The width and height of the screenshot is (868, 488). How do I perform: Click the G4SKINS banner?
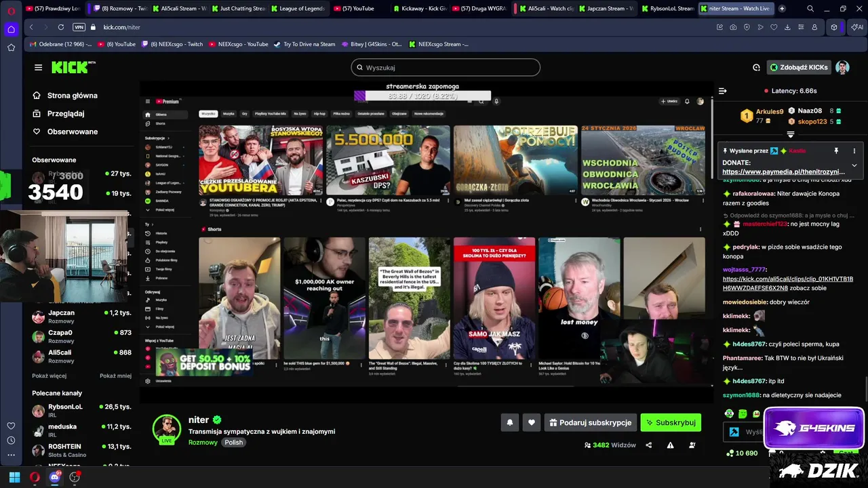814,428
